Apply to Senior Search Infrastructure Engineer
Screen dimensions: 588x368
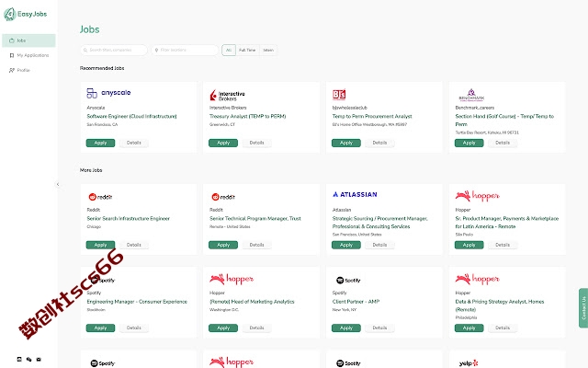(100, 245)
